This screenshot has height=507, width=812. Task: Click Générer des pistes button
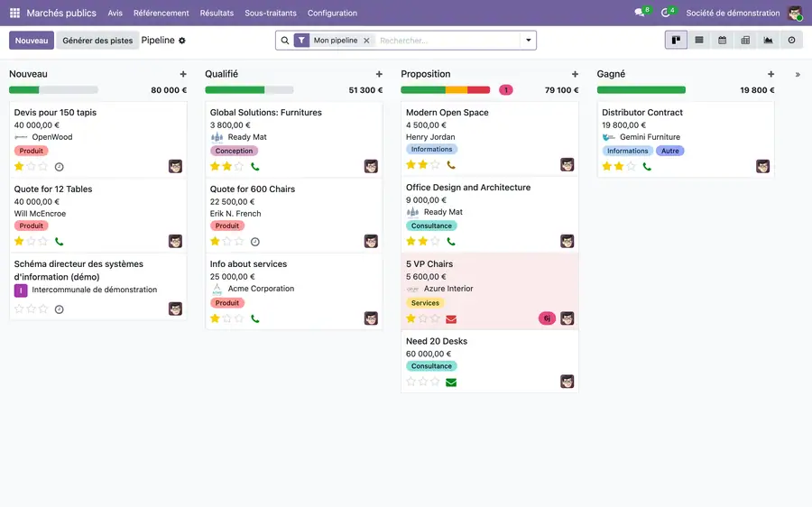tap(97, 41)
